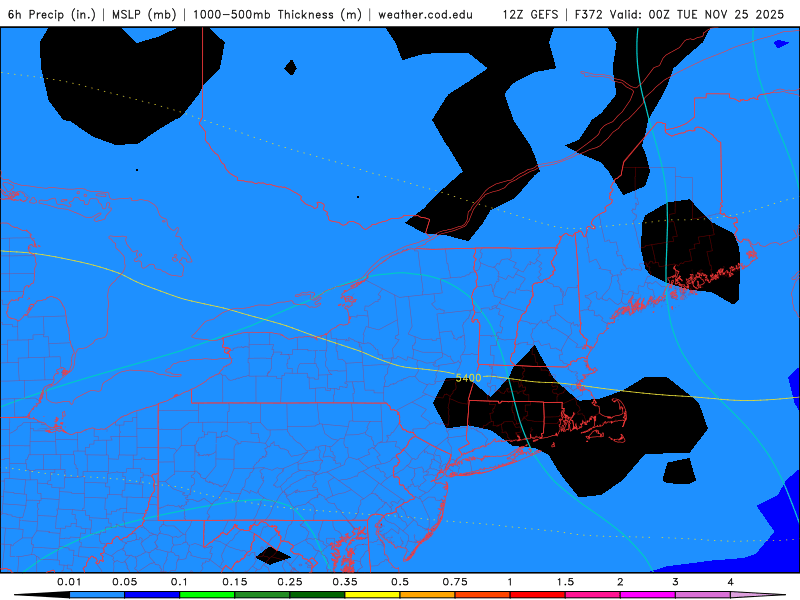Click the 0.5 legend value
800x600 pixels.
[x=400, y=582]
